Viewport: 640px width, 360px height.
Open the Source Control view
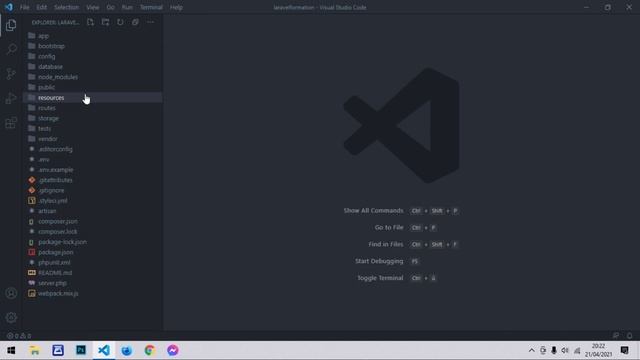tap(11, 74)
